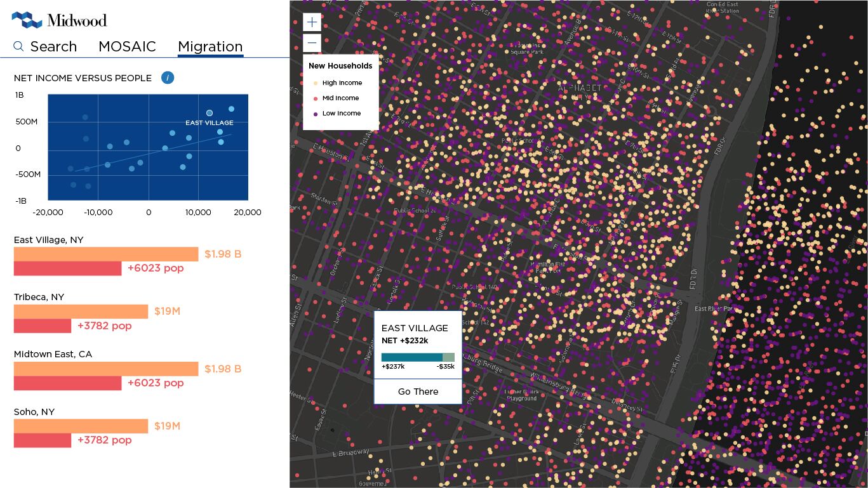Switch to the MOSAIC tab

[x=127, y=46]
